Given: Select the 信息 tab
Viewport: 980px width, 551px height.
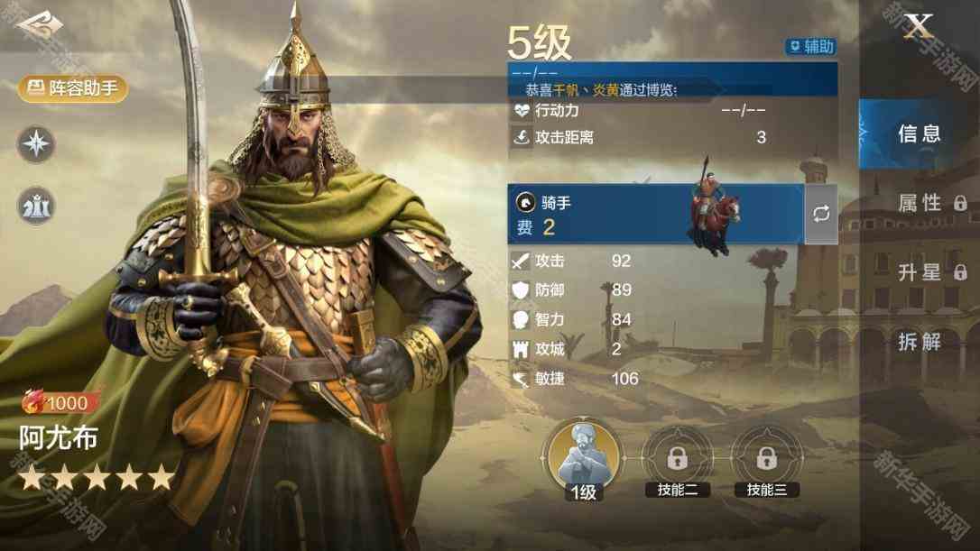Looking at the screenshot, I should coord(919,133).
